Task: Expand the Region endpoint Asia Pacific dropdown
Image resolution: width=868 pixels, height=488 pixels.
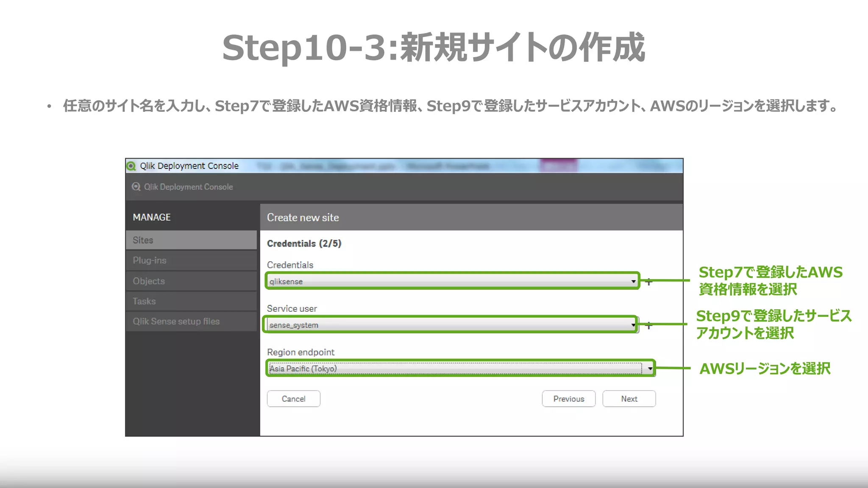Action: pyautogui.click(x=461, y=369)
